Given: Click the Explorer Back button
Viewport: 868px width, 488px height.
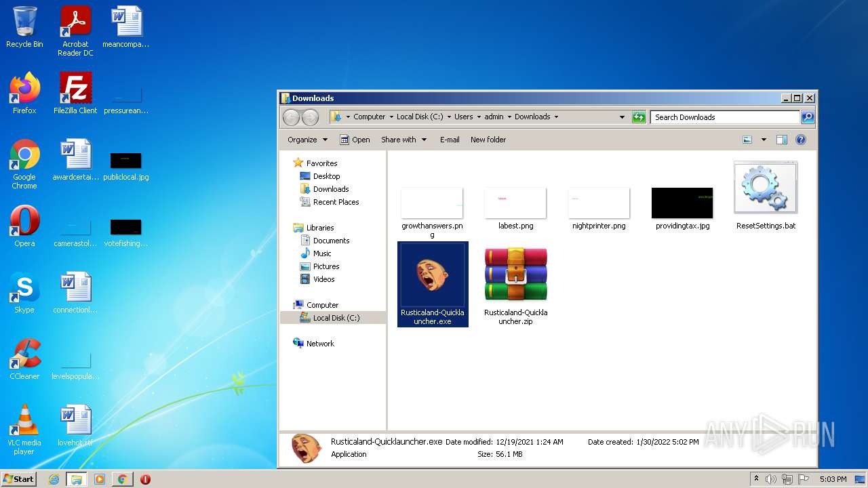Looking at the screenshot, I should 291,117.
